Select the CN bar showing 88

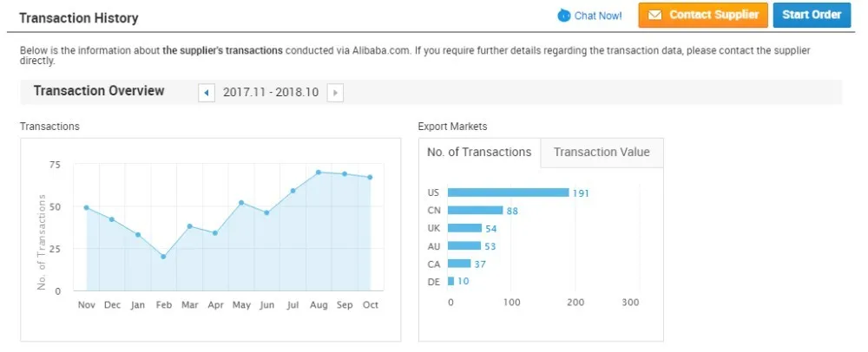(x=475, y=211)
